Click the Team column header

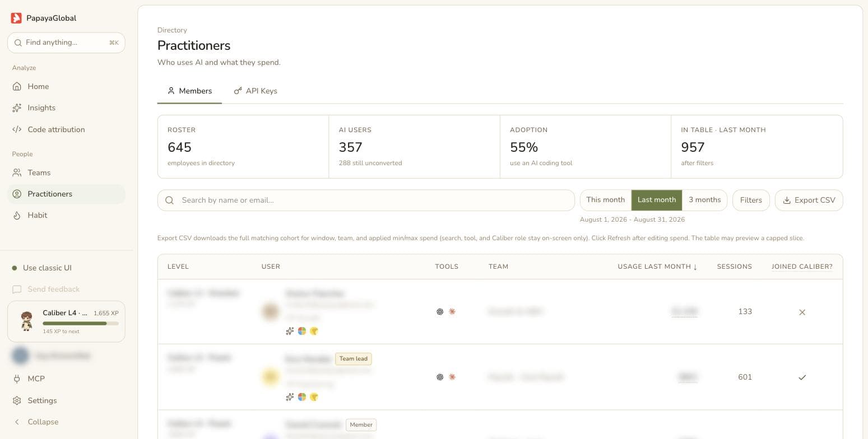[x=498, y=267]
